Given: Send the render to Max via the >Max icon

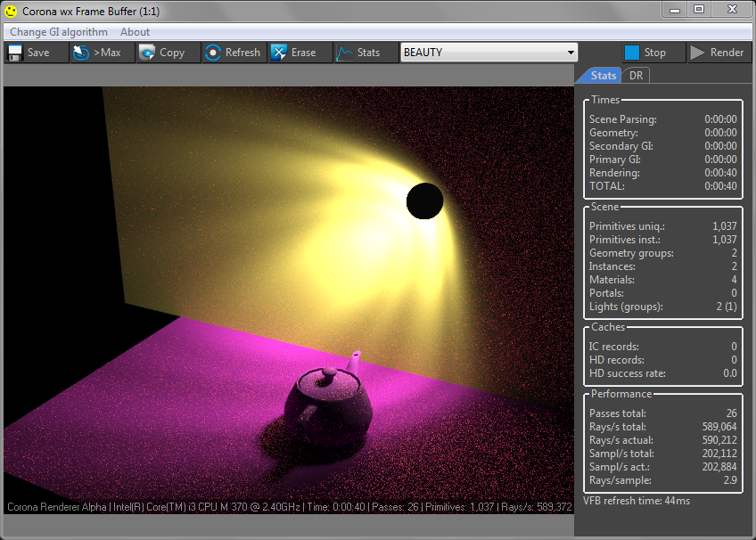Looking at the screenshot, I should click(x=81, y=53).
